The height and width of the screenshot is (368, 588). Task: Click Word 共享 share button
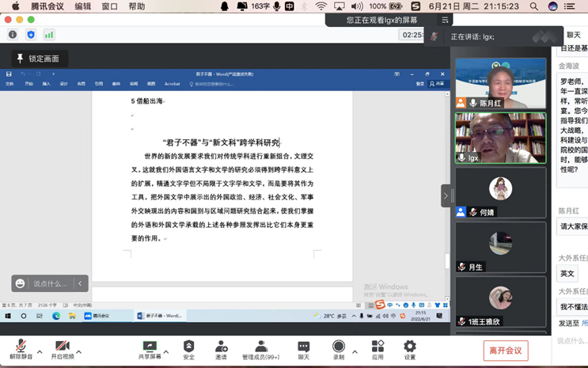437,84
